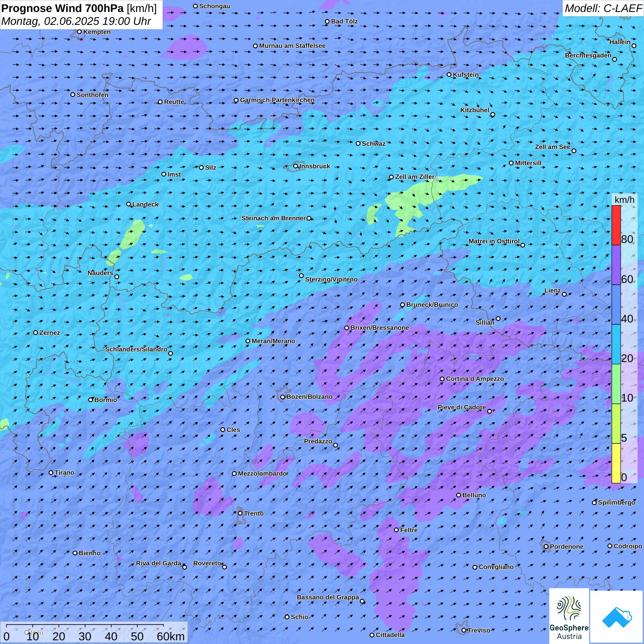The width and height of the screenshot is (644, 644).
Task: Click the Mittersill label
Action: tap(529, 163)
